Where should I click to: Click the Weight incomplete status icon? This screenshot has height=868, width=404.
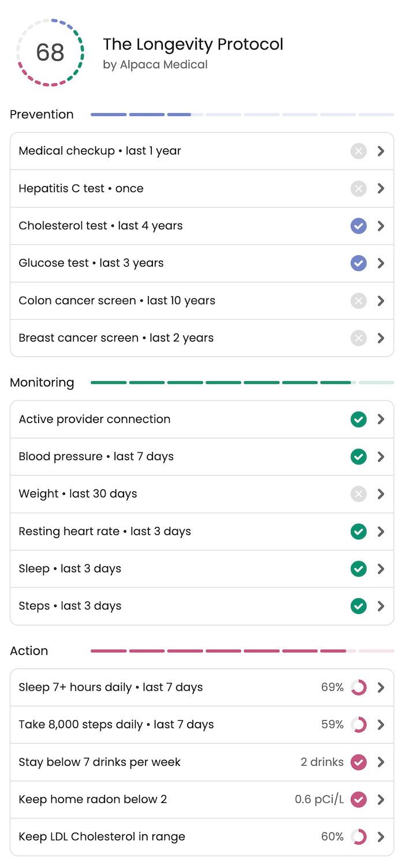click(358, 494)
